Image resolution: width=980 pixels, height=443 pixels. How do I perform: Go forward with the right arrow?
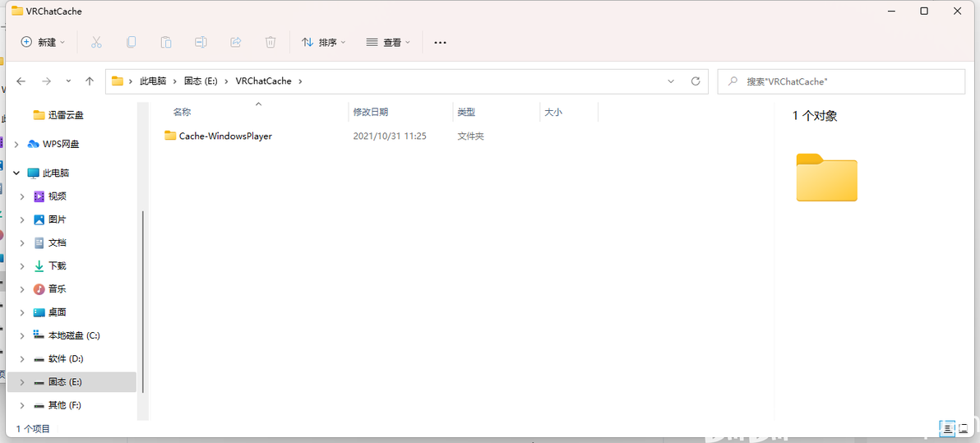(x=46, y=81)
